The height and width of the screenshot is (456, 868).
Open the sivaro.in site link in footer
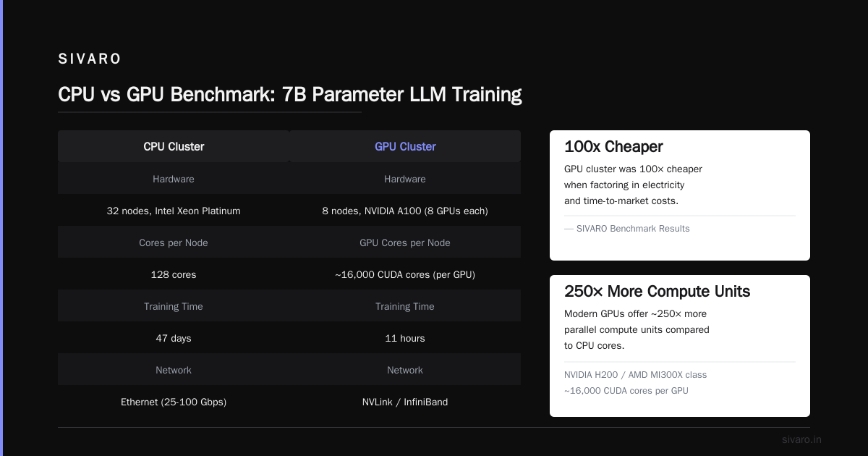[x=801, y=439]
